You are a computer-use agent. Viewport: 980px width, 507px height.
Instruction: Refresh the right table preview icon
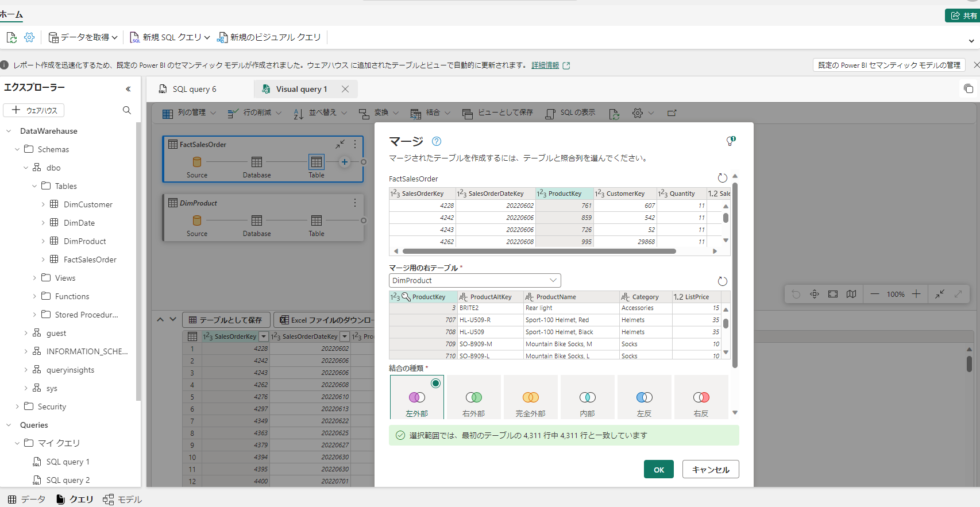[x=723, y=281]
